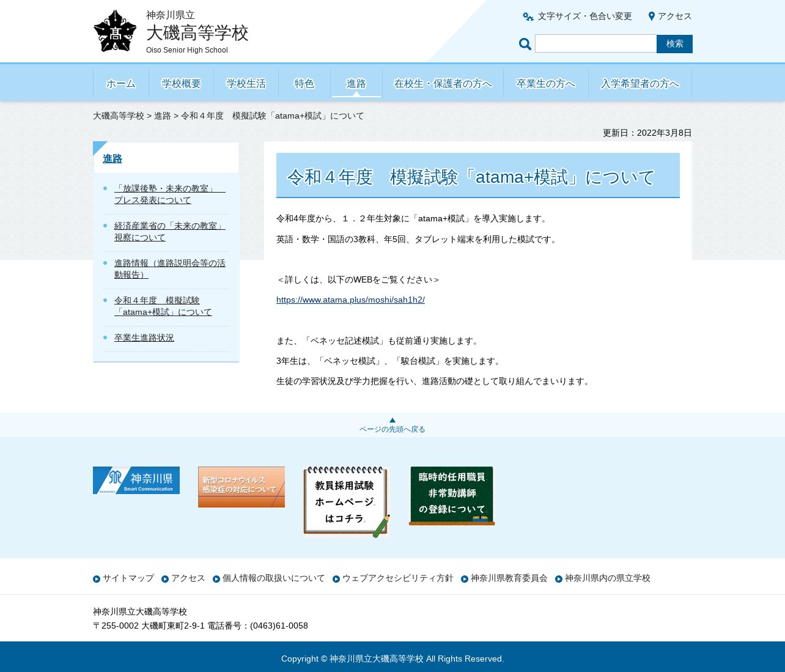Screen dimensions: 785x672
Task: Open the footer アクセス link
Action: 188,578
